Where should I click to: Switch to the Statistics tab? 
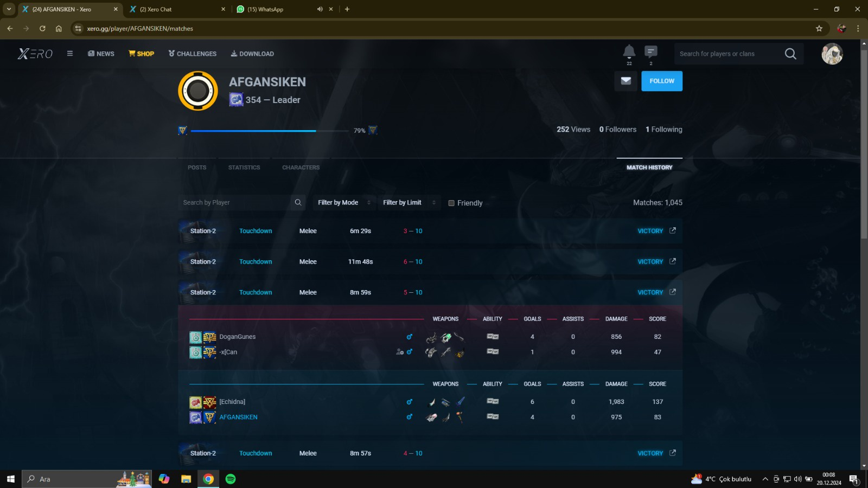[x=244, y=168]
